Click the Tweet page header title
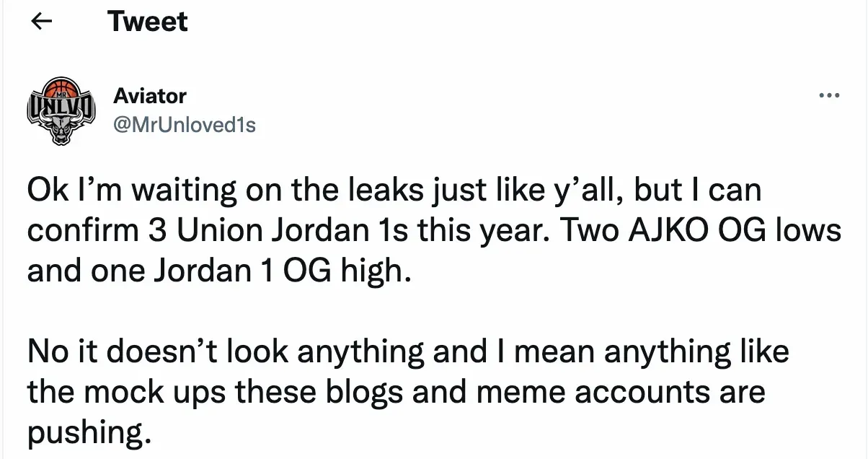868x459 pixels. click(x=147, y=22)
